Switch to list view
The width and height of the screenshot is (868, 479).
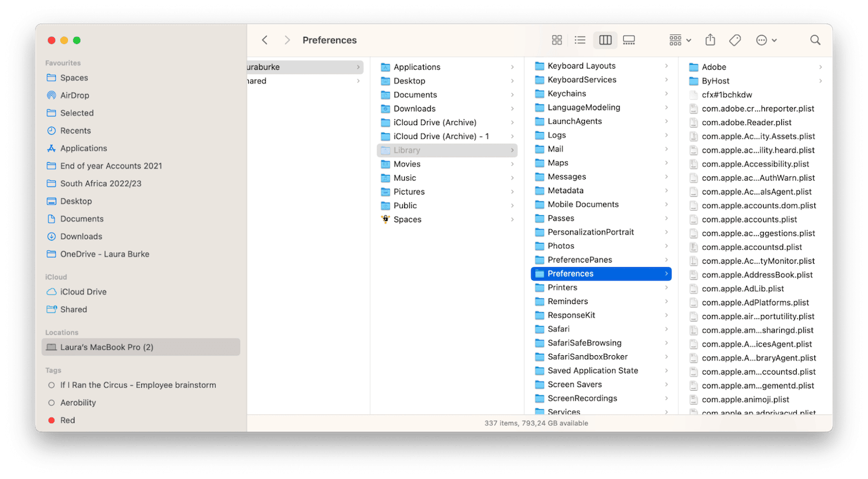(580, 40)
